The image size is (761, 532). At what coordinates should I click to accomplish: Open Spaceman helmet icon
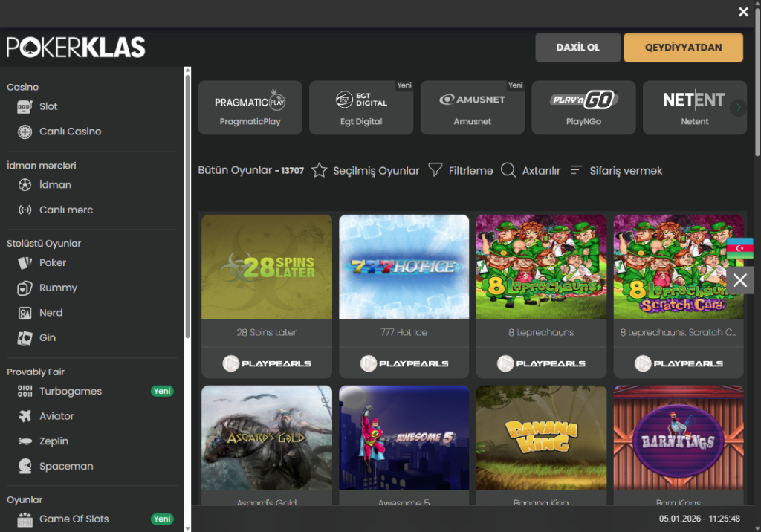click(x=25, y=467)
